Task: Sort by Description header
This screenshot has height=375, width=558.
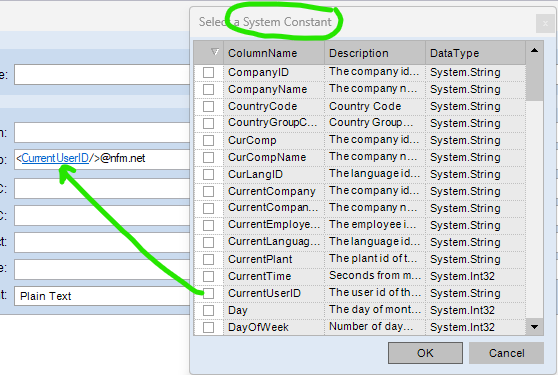Action: 375,53
